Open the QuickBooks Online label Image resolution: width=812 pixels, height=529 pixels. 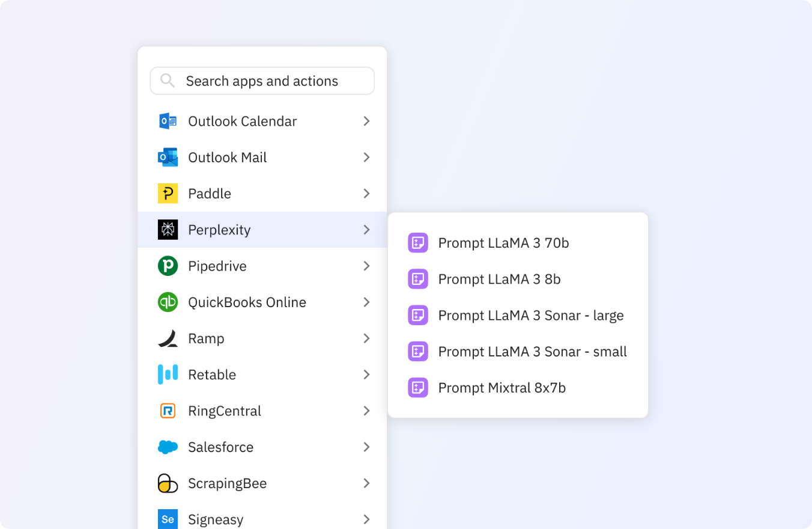coord(247,302)
